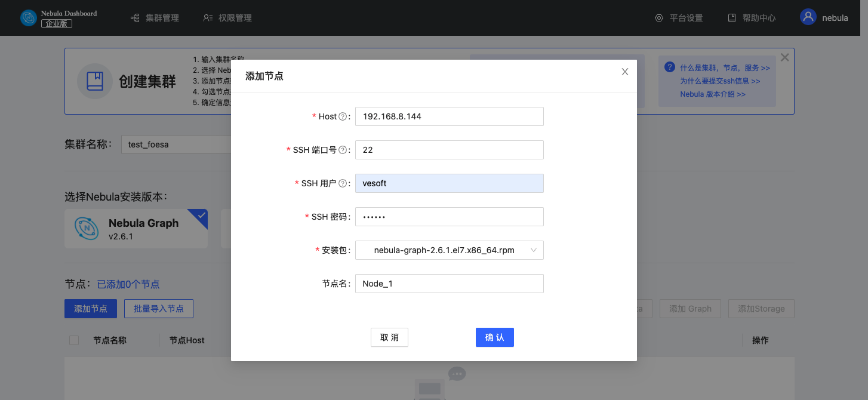Click the SSH user help icon
The height and width of the screenshot is (400, 868).
tap(343, 183)
